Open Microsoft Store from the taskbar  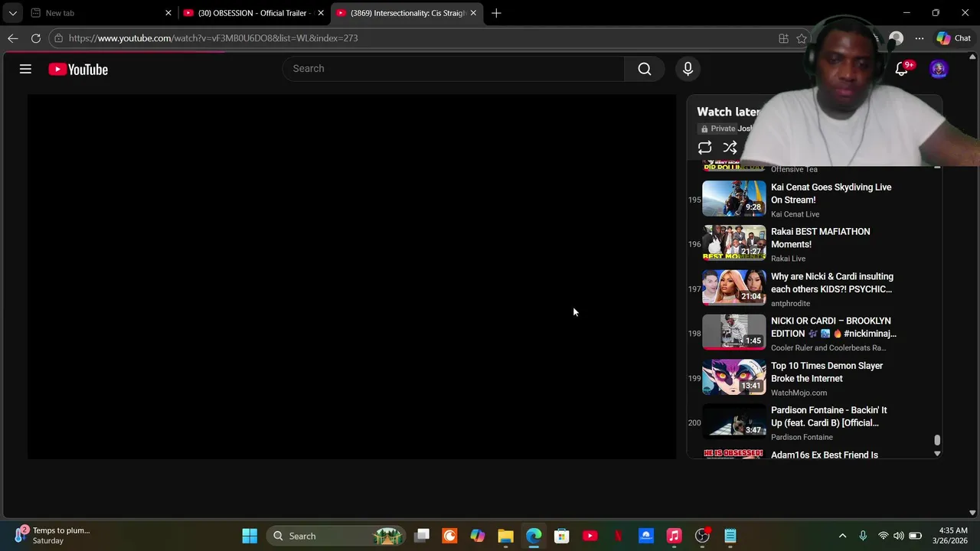pos(562,536)
